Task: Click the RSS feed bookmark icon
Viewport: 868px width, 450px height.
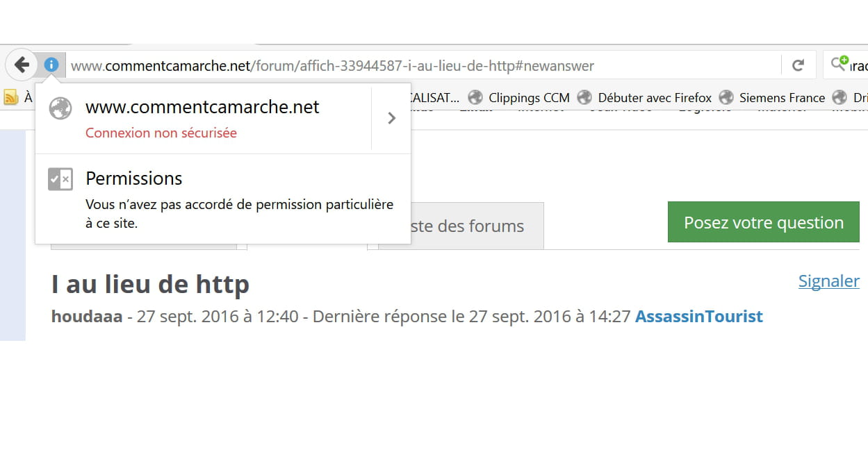Action: [11, 98]
